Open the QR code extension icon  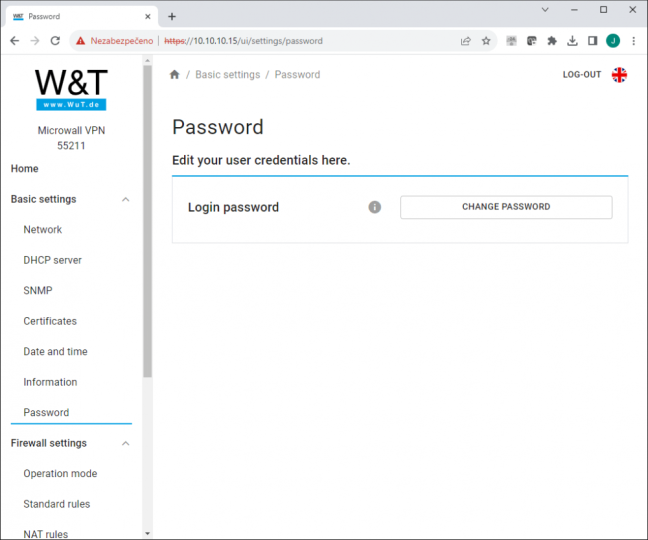point(511,40)
